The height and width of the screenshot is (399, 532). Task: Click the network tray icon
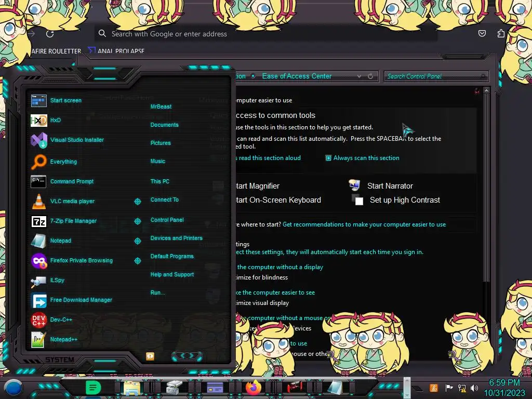tap(462, 388)
